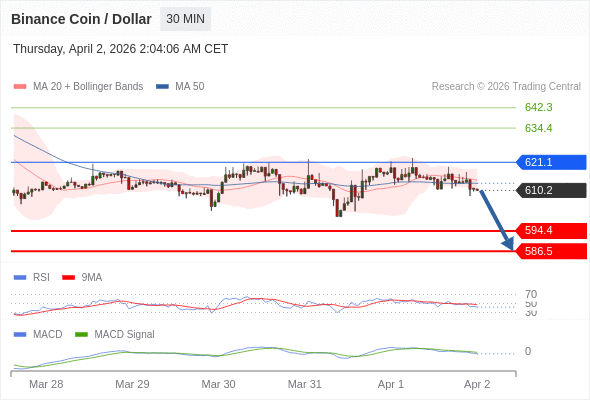The width and height of the screenshot is (590, 400).
Task: Click the Thursday, April 2, 2026 timestamp
Action: (x=120, y=49)
